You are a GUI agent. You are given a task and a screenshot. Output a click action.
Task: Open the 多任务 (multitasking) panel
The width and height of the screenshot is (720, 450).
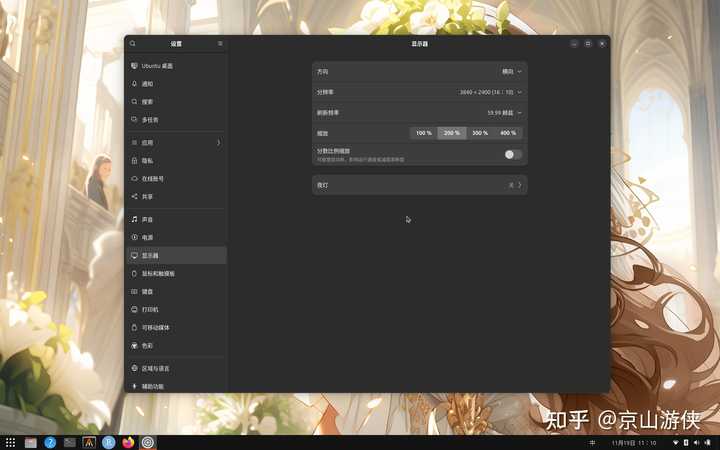[177, 120]
